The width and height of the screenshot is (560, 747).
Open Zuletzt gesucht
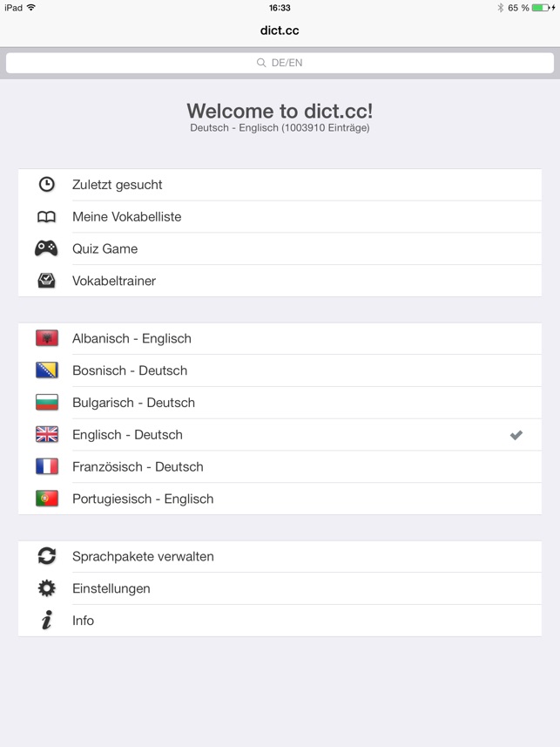coord(118,185)
